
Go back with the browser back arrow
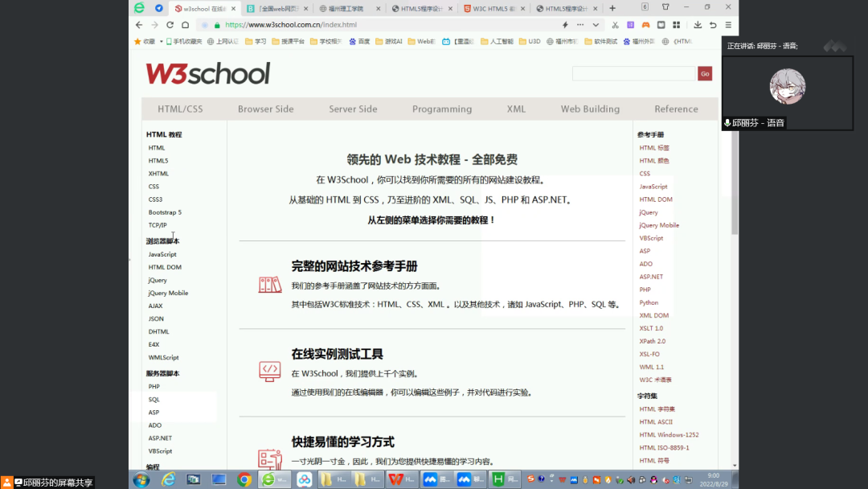click(139, 25)
